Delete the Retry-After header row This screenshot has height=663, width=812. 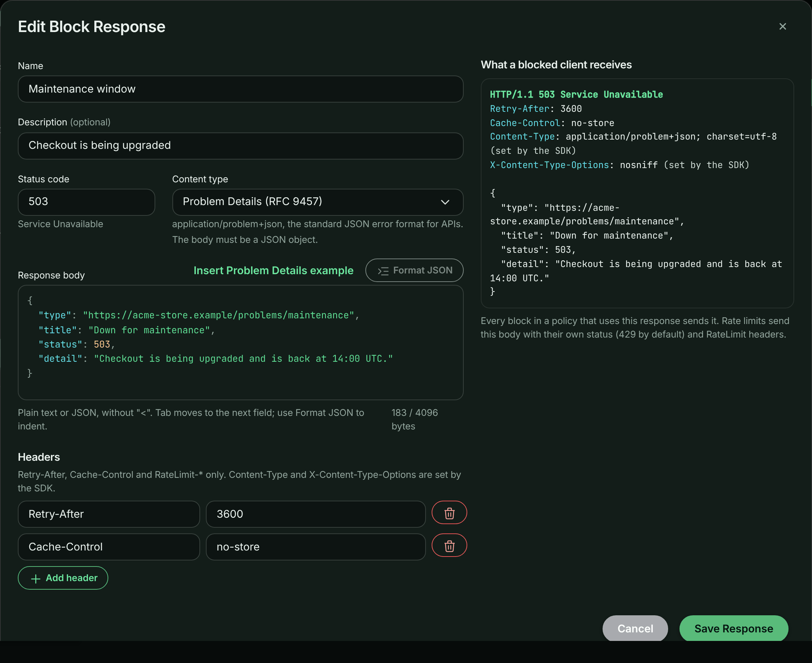(449, 513)
